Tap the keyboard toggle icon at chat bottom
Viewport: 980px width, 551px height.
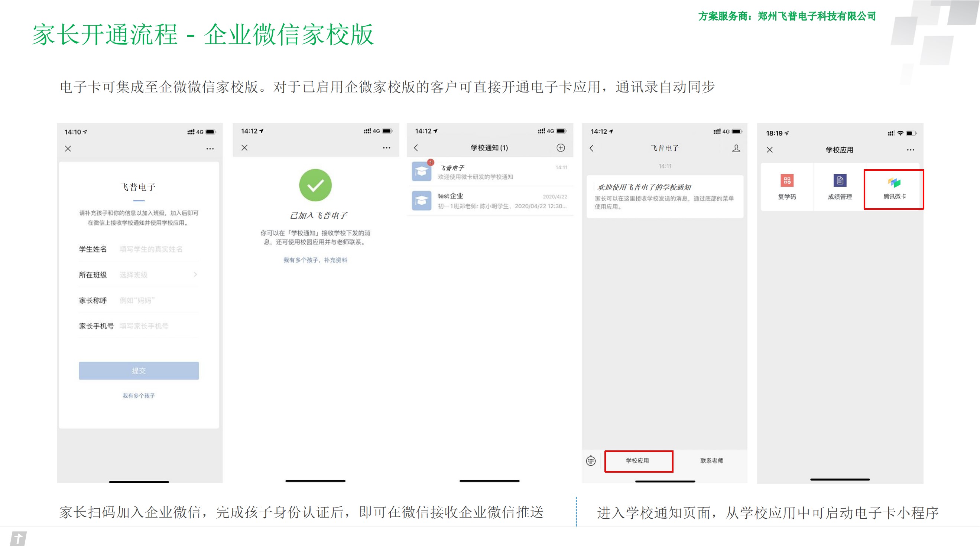click(590, 461)
